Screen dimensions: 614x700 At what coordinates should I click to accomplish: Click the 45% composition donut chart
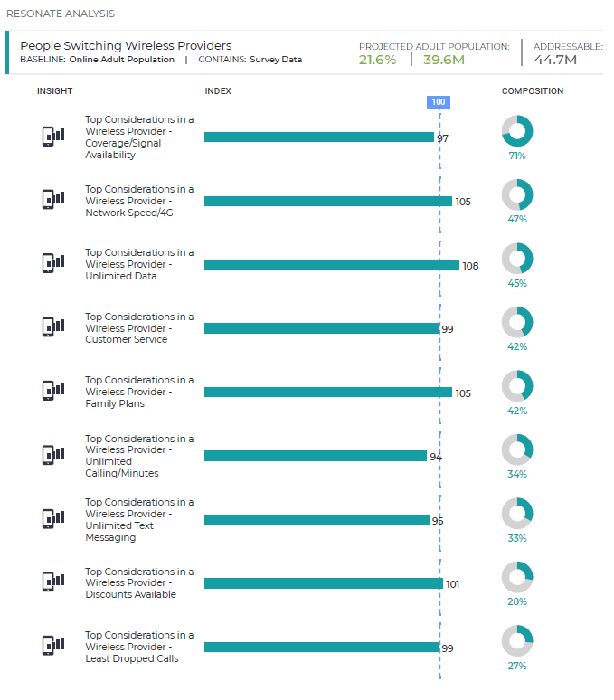(x=517, y=259)
